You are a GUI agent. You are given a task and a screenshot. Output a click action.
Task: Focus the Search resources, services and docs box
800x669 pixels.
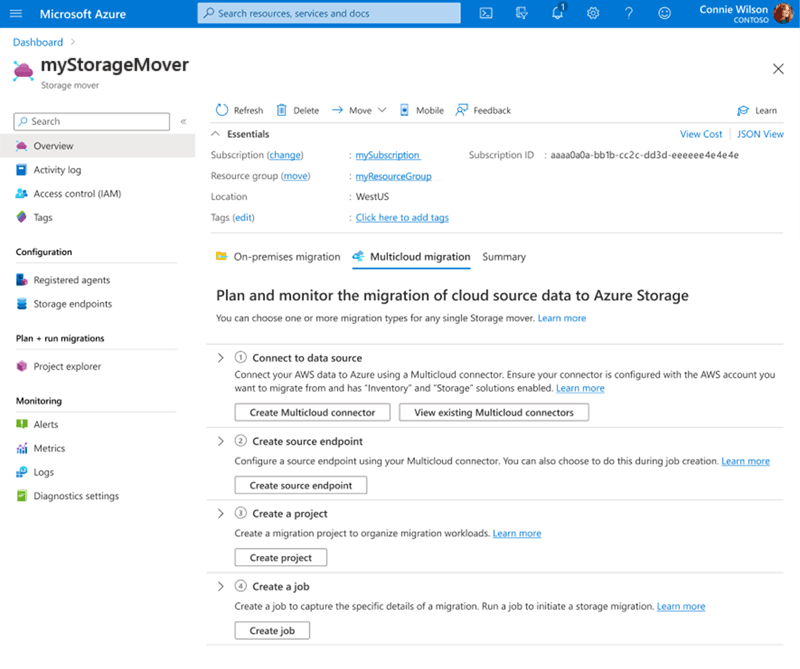(329, 13)
